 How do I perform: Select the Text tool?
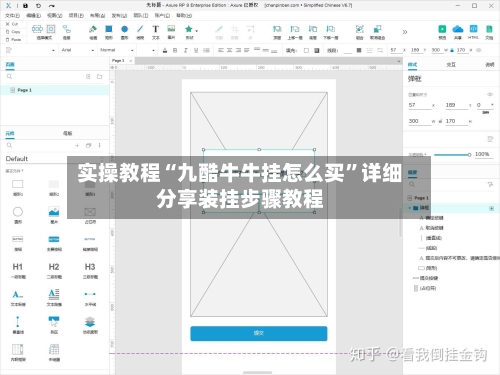(156, 32)
